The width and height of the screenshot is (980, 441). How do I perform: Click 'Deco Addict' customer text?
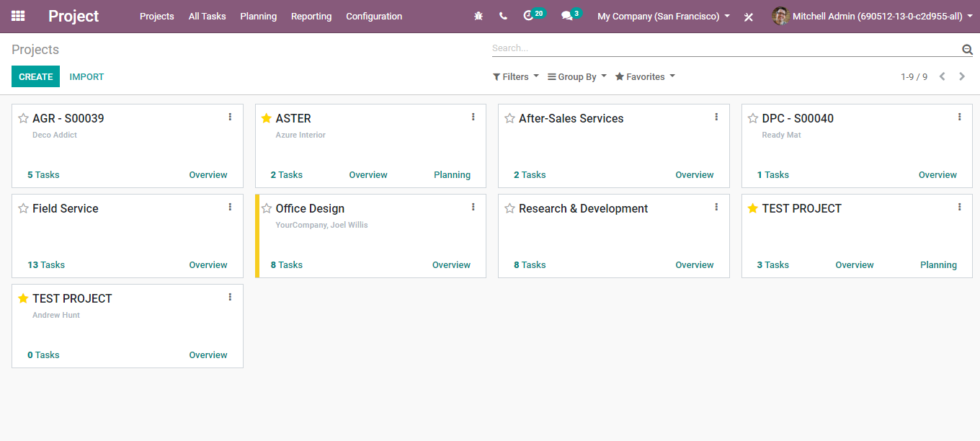coord(55,135)
